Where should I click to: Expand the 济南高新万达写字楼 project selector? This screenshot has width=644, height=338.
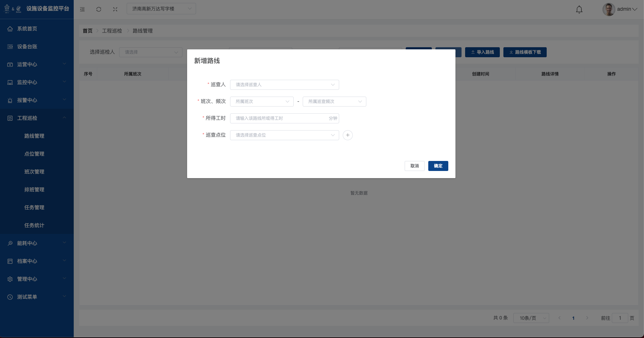[x=161, y=9]
